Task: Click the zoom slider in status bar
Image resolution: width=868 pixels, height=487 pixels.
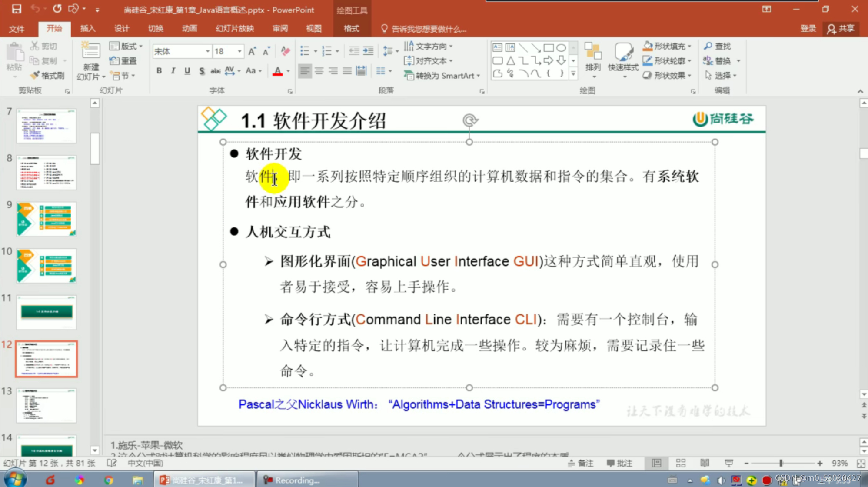Action: (781, 463)
